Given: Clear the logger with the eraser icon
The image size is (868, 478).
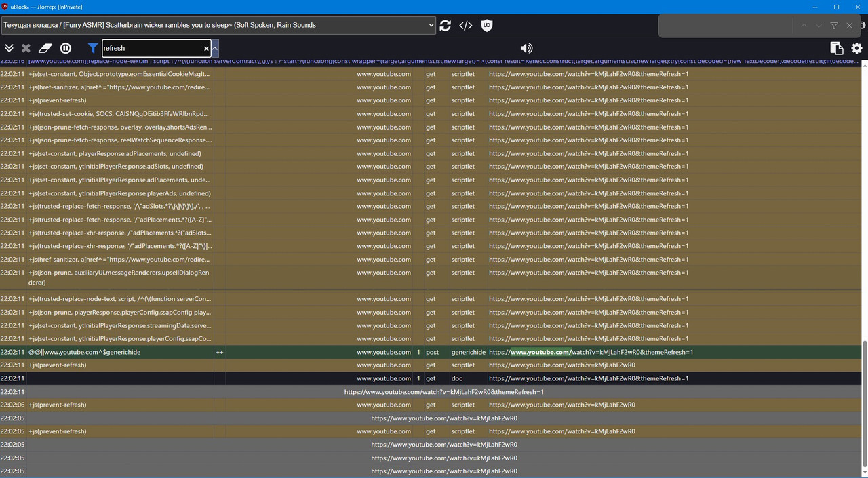Looking at the screenshot, I should point(45,48).
